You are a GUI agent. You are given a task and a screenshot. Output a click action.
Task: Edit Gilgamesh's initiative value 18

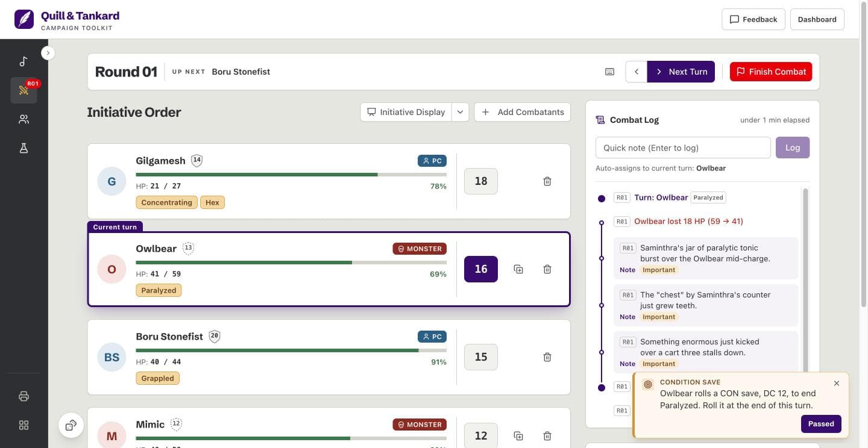[x=481, y=181]
